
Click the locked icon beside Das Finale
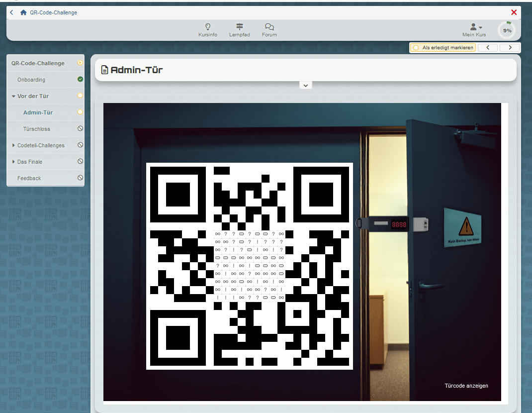click(x=80, y=161)
